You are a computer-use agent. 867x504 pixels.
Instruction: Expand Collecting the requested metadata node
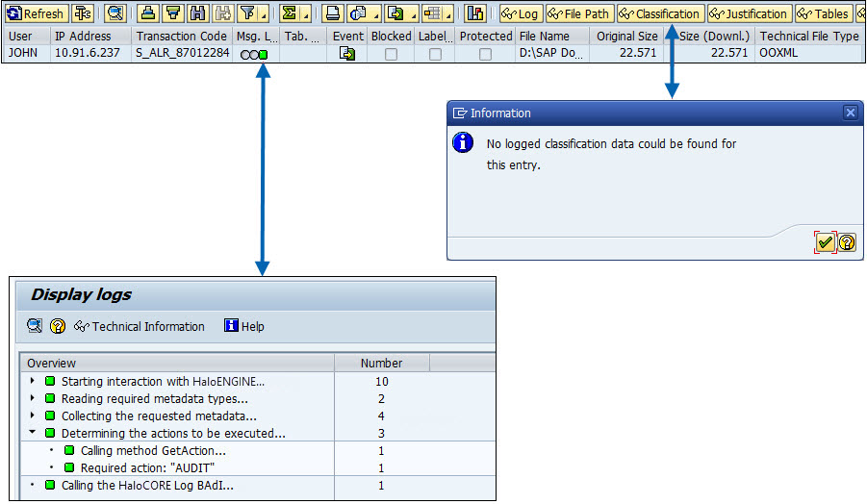pyautogui.click(x=32, y=415)
